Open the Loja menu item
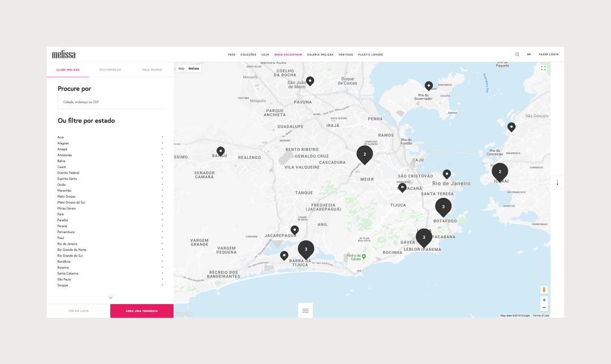Screen dimensions: 611x364 266,55
